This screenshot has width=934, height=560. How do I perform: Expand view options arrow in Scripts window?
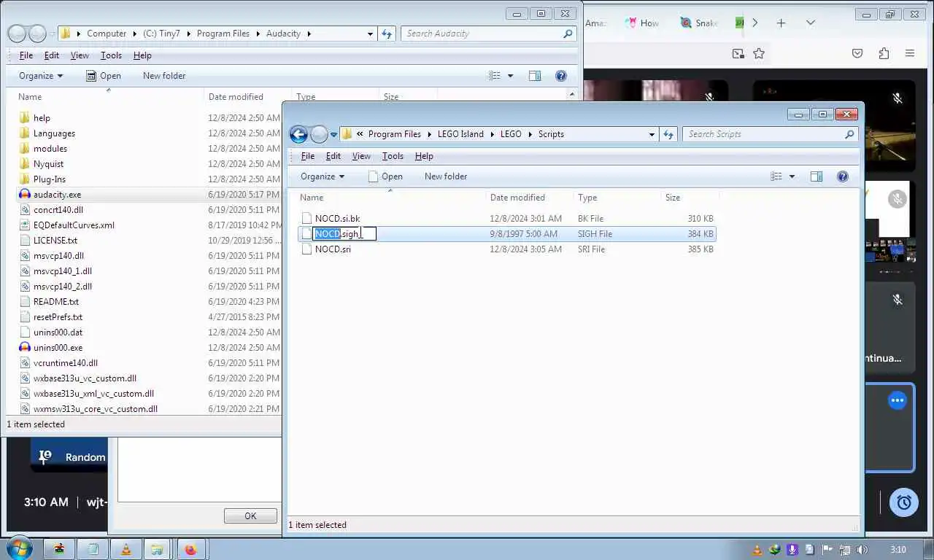point(792,176)
